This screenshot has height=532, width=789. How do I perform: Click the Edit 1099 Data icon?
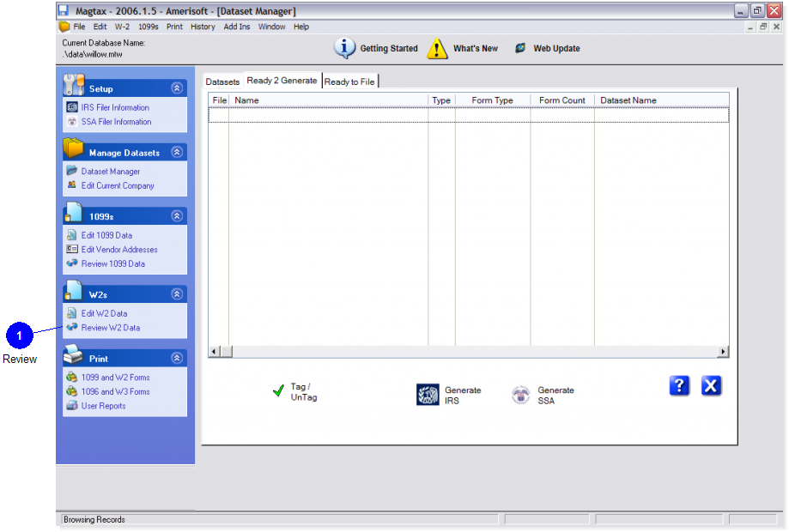(x=72, y=235)
